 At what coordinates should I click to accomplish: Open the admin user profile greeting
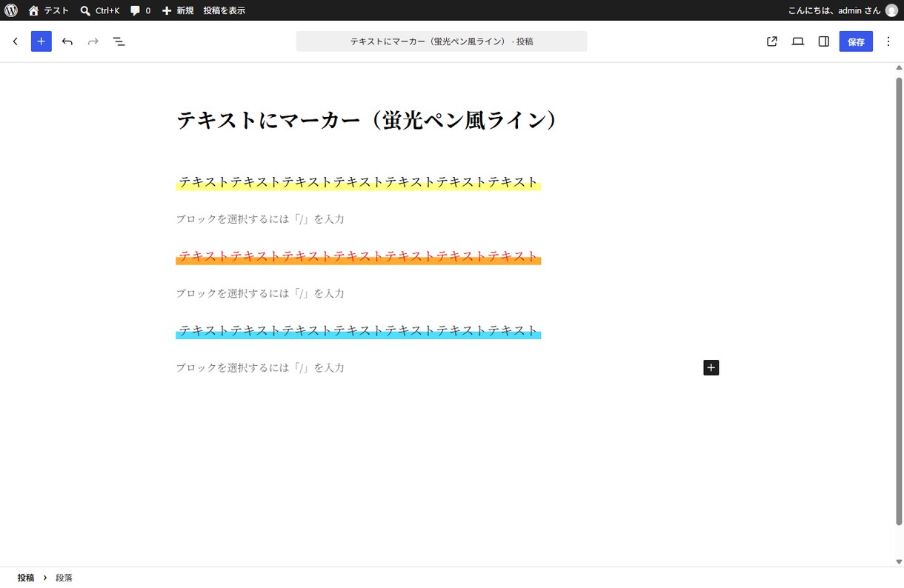[x=834, y=10]
